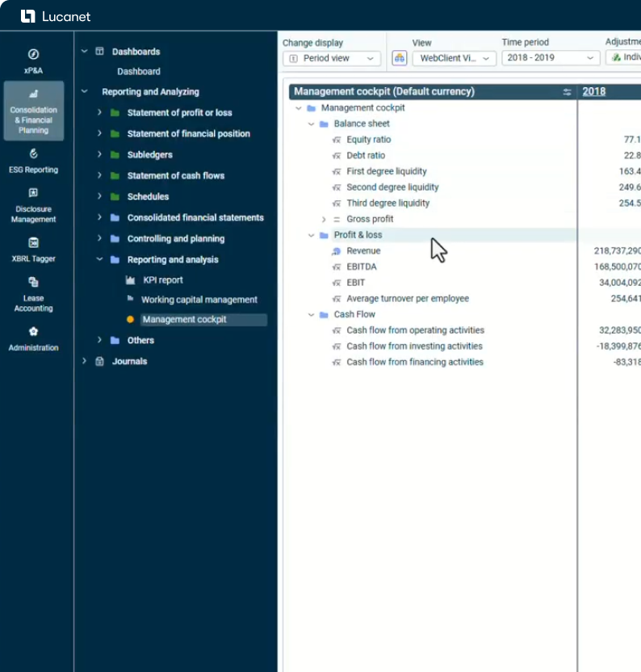Open the KPI report item
Viewport: 641px width, 672px height.
click(x=162, y=280)
